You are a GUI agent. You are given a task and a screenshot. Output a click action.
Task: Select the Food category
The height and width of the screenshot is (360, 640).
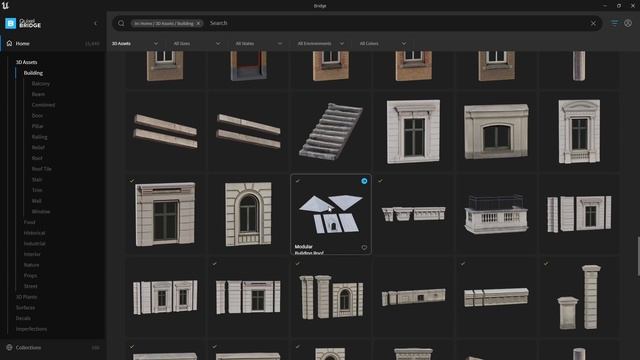[x=29, y=222]
